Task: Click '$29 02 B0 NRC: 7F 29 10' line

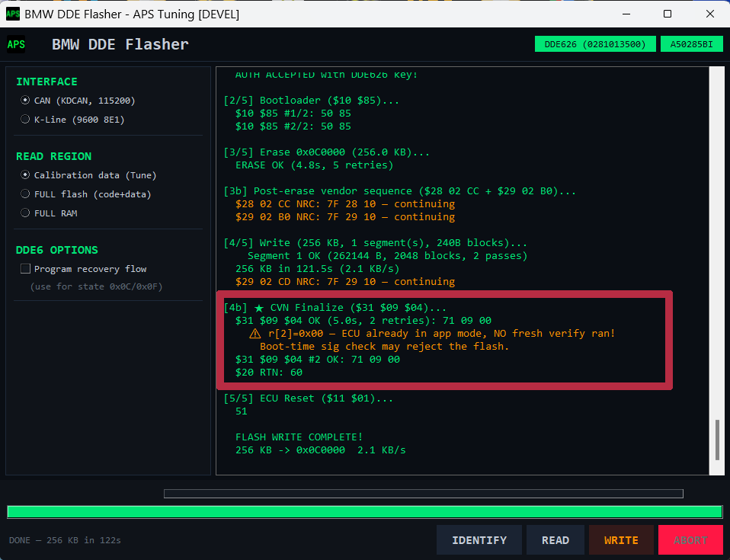Action: coord(345,217)
